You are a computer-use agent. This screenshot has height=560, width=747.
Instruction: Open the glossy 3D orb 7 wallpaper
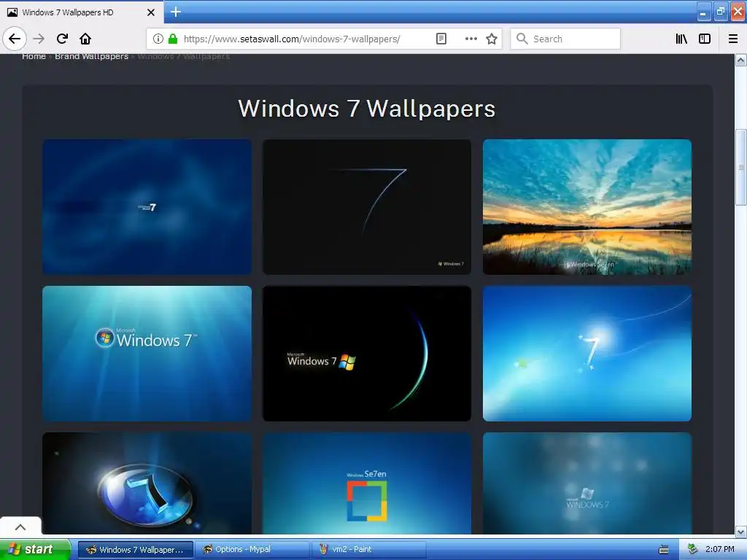click(x=147, y=483)
